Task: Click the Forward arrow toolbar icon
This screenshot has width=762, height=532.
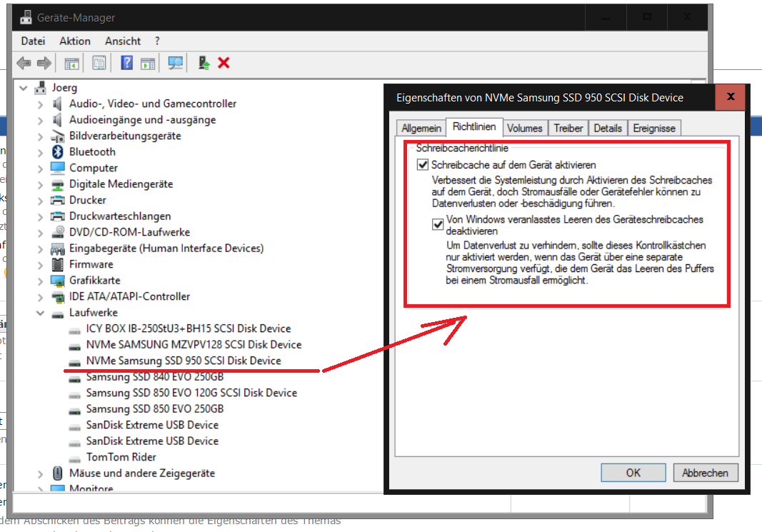Action: click(44, 63)
